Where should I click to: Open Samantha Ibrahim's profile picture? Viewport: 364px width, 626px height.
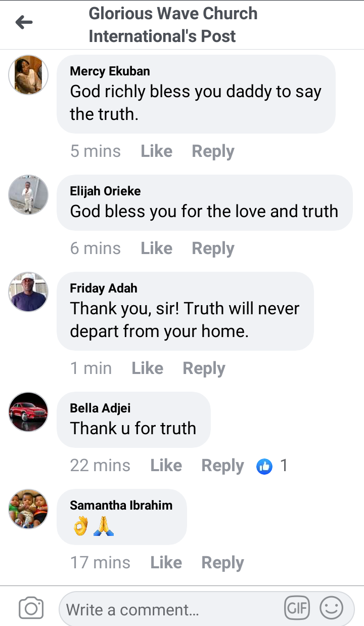pyautogui.click(x=28, y=509)
